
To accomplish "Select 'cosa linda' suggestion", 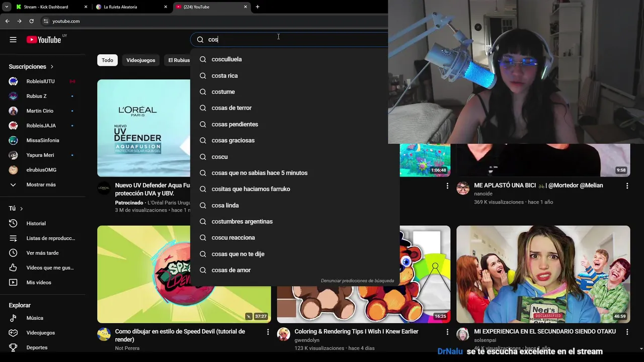I will coord(295,205).
